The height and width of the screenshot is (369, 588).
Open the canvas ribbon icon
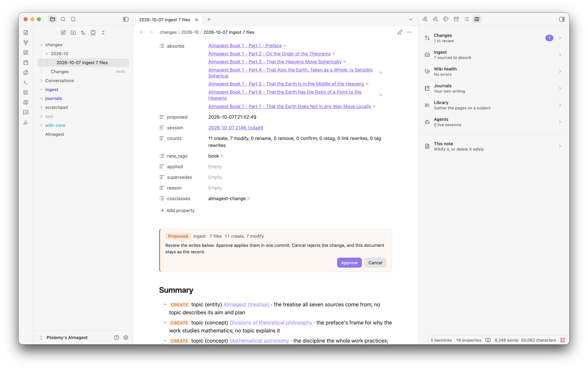26,52
